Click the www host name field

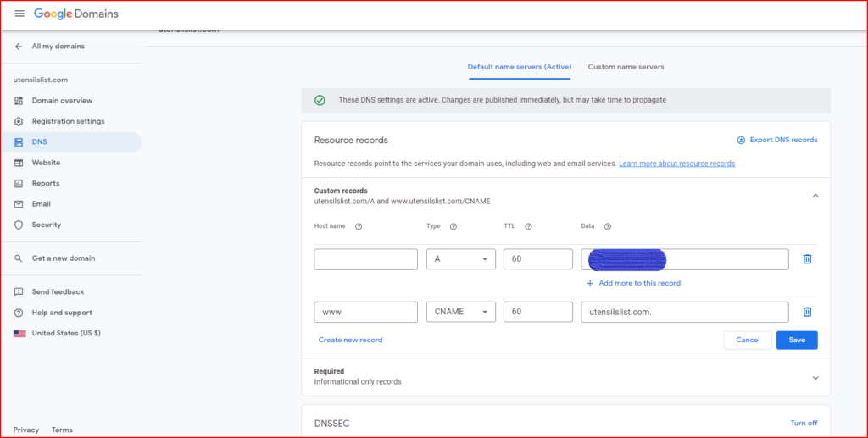(x=366, y=312)
